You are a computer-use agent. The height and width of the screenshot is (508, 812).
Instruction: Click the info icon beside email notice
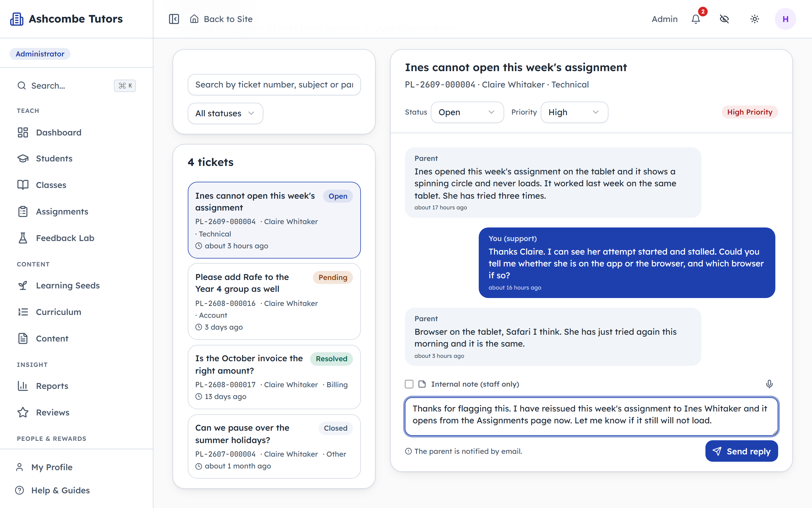(x=408, y=451)
